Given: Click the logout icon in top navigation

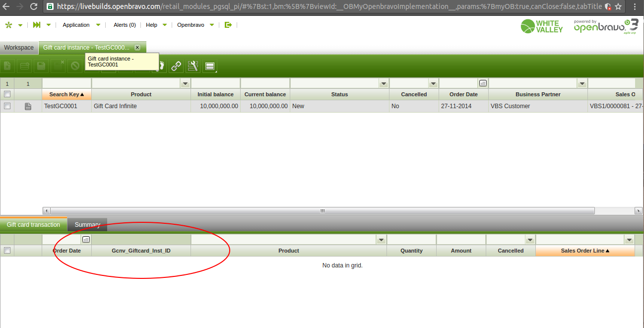Looking at the screenshot, I should (x=228, y=25).
